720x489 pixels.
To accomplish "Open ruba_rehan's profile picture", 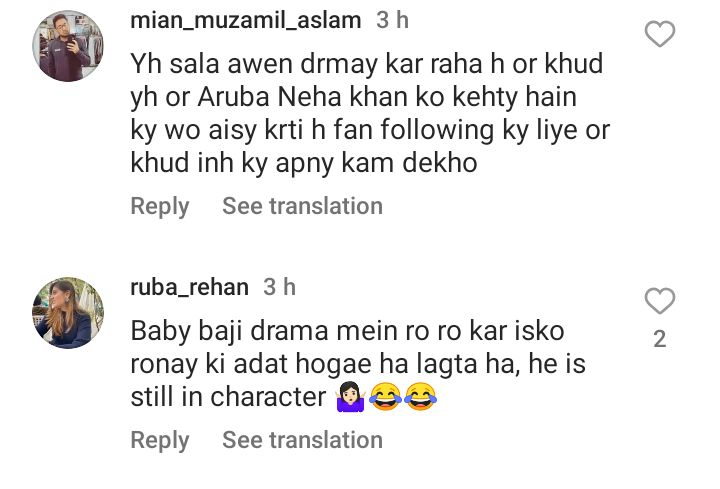I will pyautogui.click(x=68, y=313).
